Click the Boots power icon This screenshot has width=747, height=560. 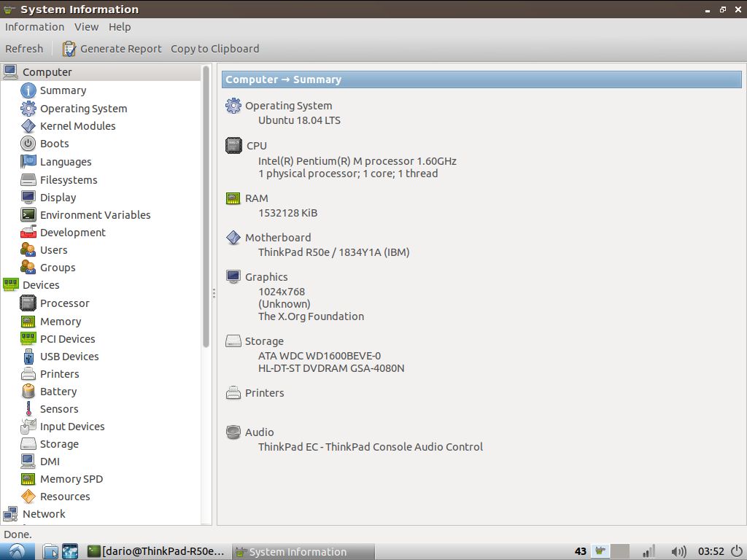tap(28, 144)
